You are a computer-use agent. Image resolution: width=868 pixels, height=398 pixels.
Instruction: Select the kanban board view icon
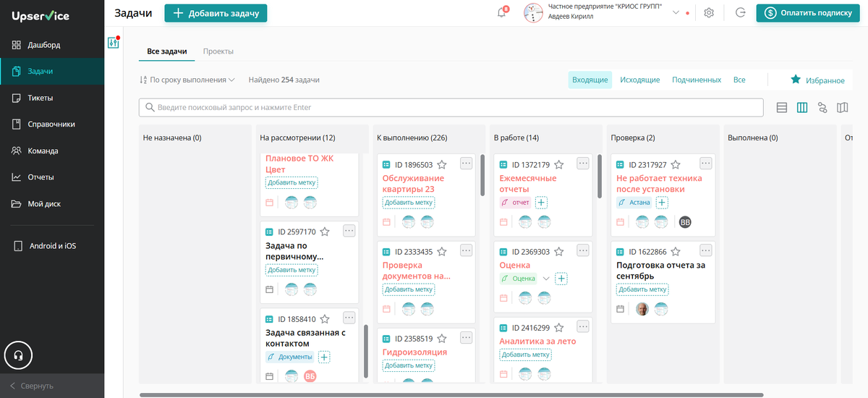point(802,107)
